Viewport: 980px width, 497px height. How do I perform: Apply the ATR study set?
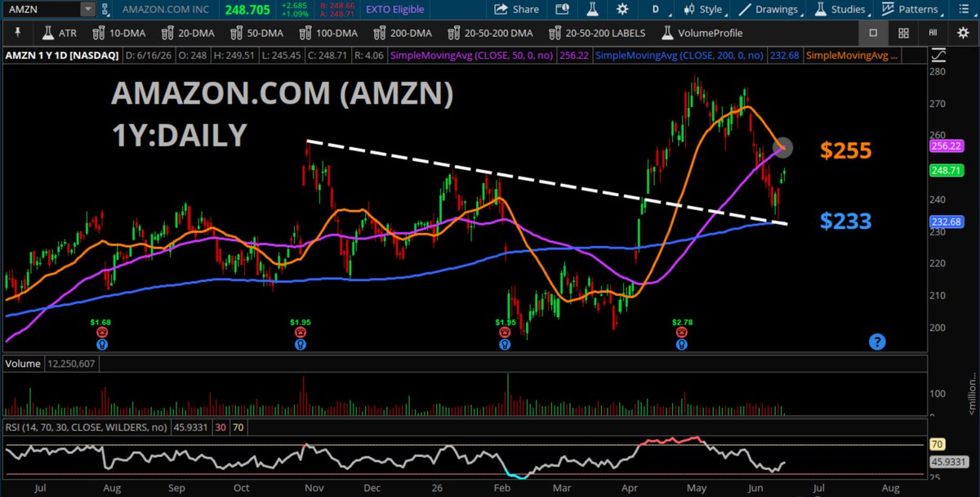pyautogui.click(x=60, y=34)
